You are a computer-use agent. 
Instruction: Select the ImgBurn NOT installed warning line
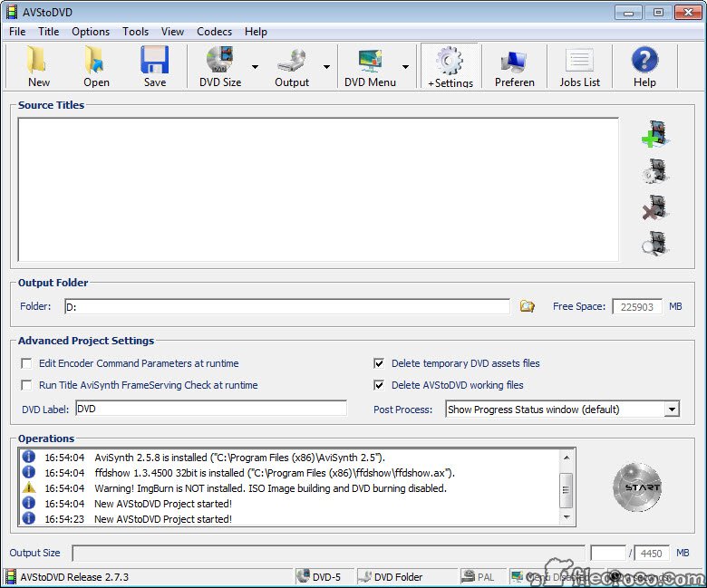tap(289, 488)
